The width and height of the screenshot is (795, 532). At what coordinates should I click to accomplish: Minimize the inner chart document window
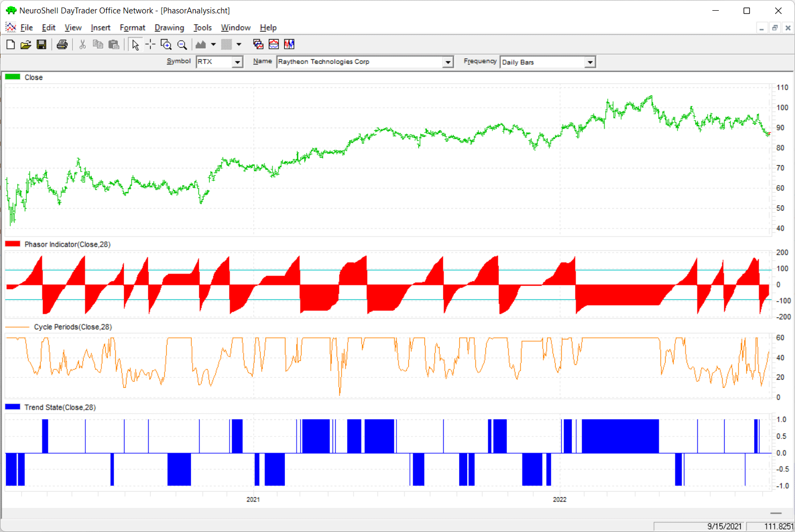[x=762, y=28]
